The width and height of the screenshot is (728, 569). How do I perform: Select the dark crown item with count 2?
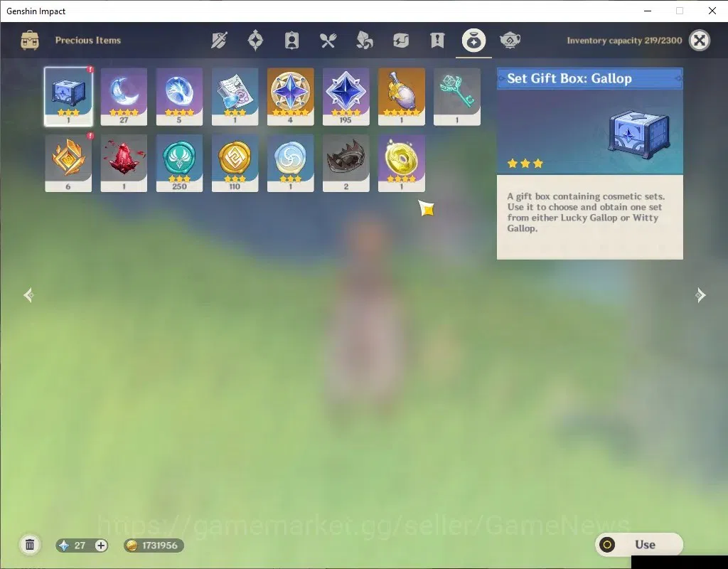coord(346,163)
